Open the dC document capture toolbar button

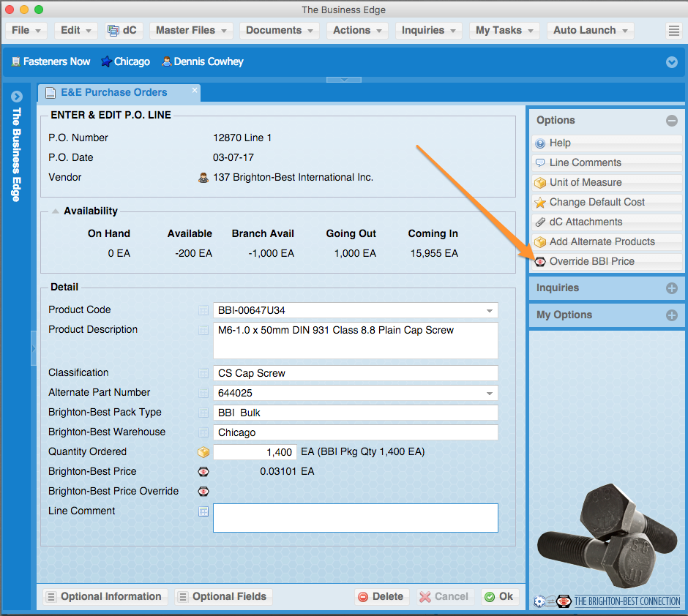pyautogui.click(x=123, y=30)
